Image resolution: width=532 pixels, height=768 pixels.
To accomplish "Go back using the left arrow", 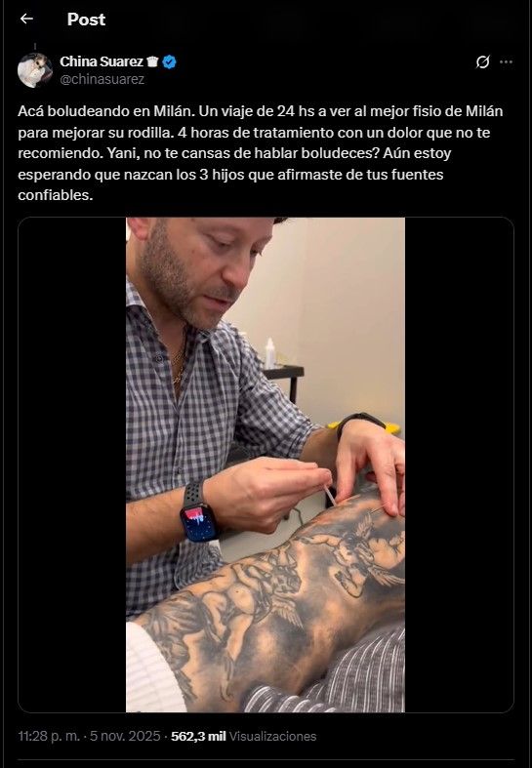I will click(26, 20).
